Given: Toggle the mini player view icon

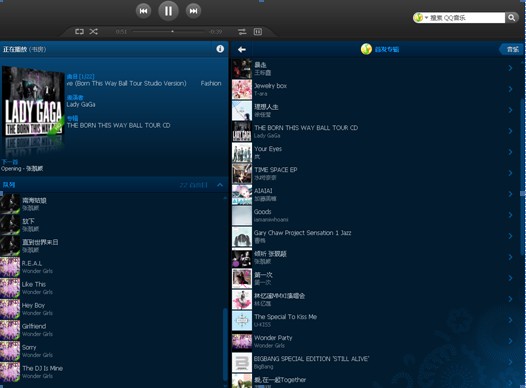Looking at the screenshot, I should pyautogui.click(x=258, y=32).
